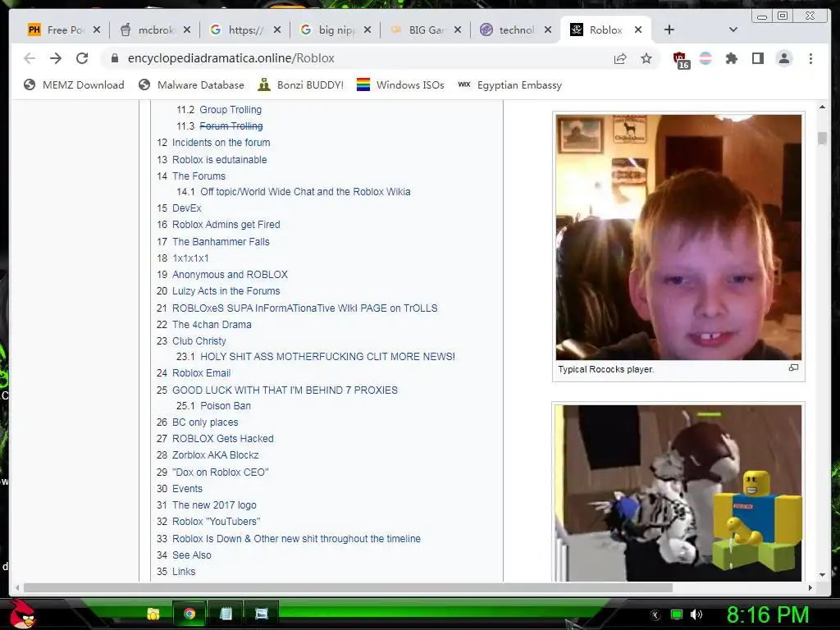This screenshot has width=840, height=630.
Task: Open the folder icon in taskbar
Action: pos(153,614)
